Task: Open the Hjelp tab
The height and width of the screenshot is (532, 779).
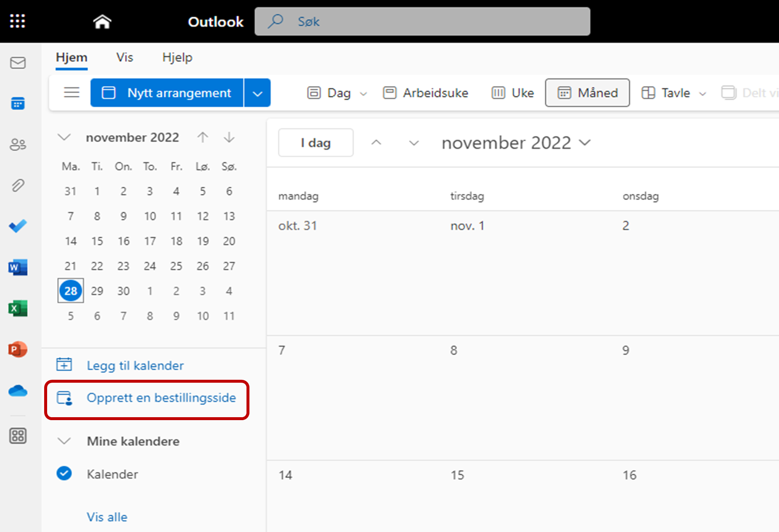Action: 177,57
